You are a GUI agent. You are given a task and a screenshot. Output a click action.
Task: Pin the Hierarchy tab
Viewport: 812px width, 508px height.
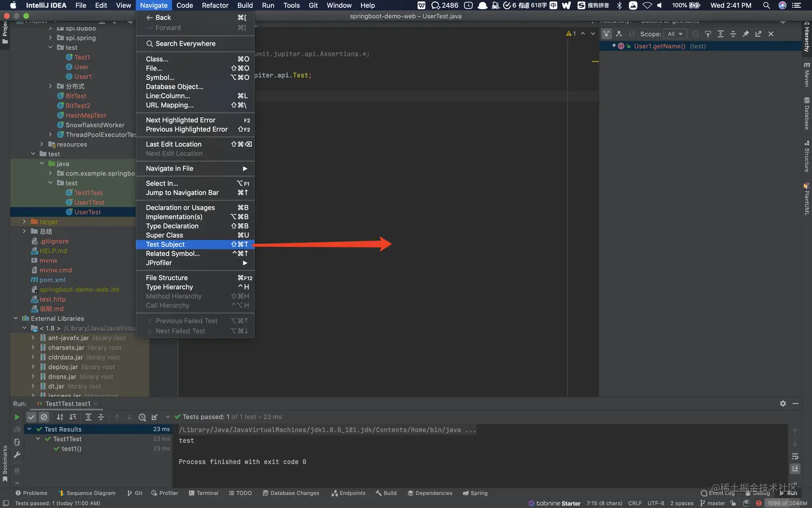click(x=745, y=34)
